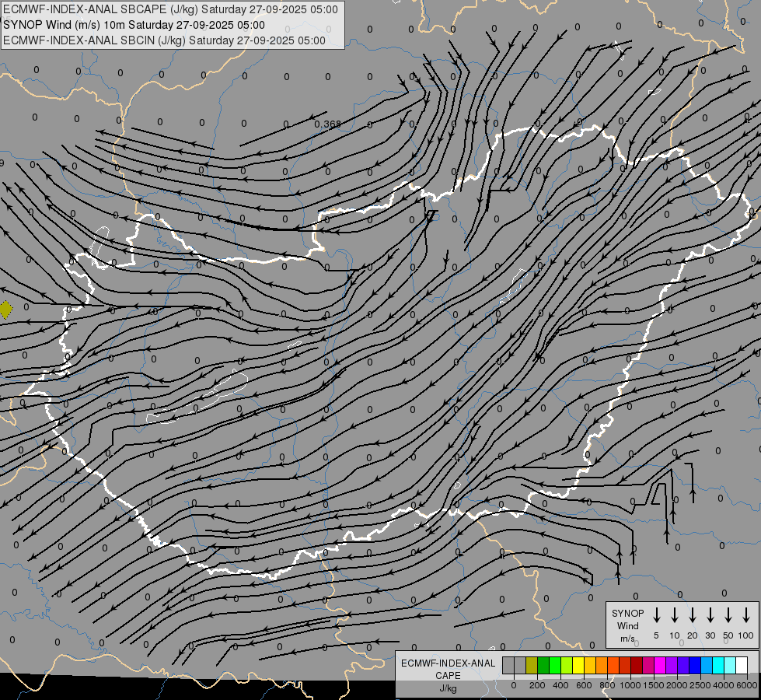Click the 800 tick on CAPE scale
Image resolution: width=761 pixels, height=700 pixels.
click(x=607, y=685)
